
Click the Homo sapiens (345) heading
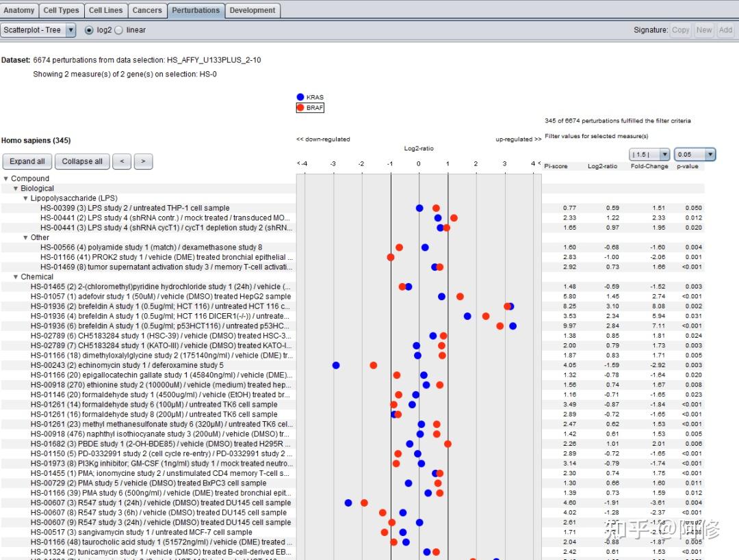coord(36,141)
